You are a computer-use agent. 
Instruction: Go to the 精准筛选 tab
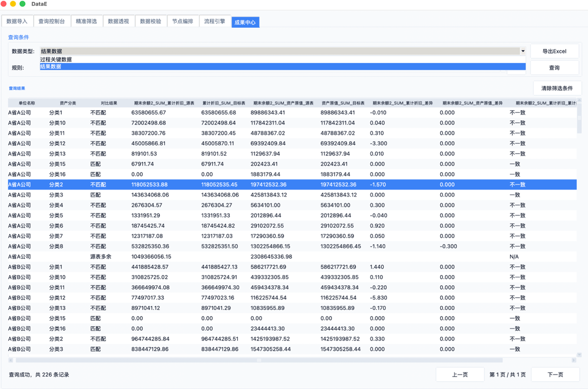tap(86, 21)
